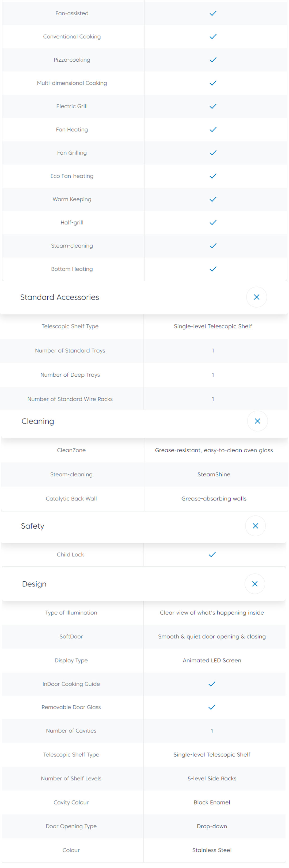Viewport: 289px width, 868px height.
Task: Select the Cleaning section heading
Action: pyautogui.click(x=38, y=421)
